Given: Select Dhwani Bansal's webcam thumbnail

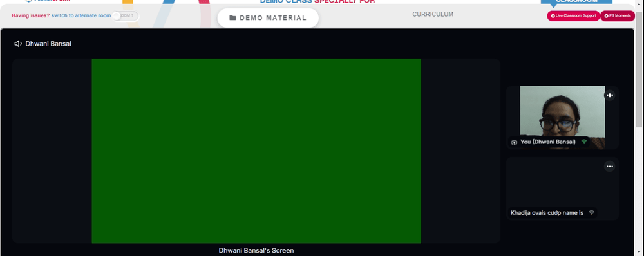Looking at the screenshot, I should coord(562,117).
